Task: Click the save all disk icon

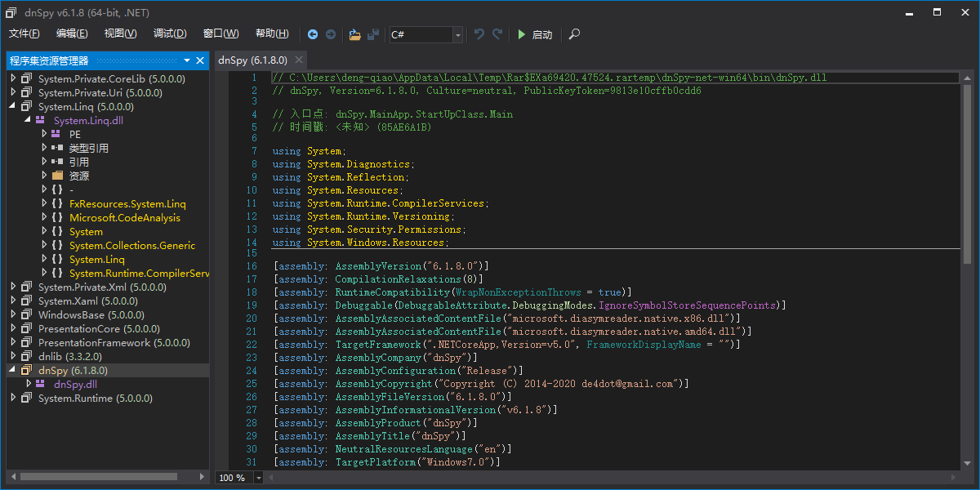Action: 373,34
